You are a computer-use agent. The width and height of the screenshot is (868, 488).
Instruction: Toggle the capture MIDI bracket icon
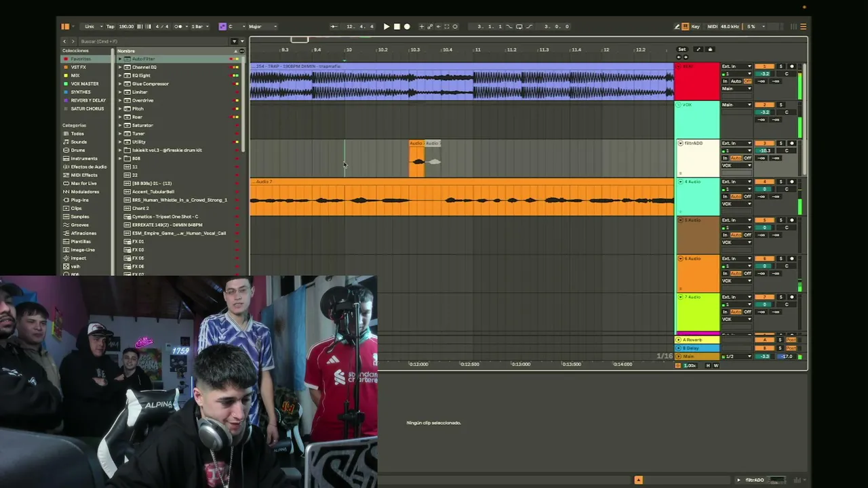click(x=446, y=26)
